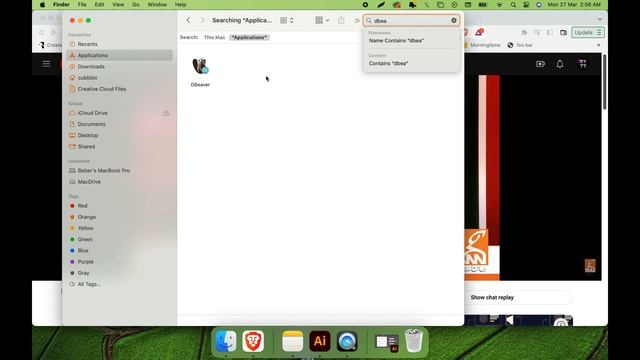Toggle the browser sidebar panel icon
The image size is (640, 360).
pos(550,32)
